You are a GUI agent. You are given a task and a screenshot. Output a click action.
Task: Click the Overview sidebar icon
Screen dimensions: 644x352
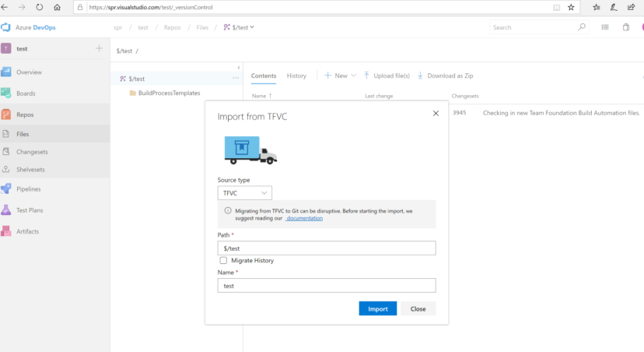(6, 72)
